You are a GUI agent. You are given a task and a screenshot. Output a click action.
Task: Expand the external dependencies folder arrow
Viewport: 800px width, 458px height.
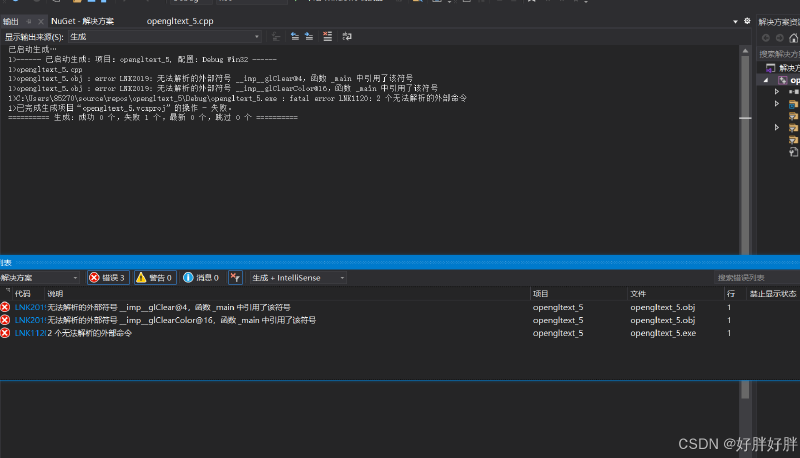pos(777,104)
